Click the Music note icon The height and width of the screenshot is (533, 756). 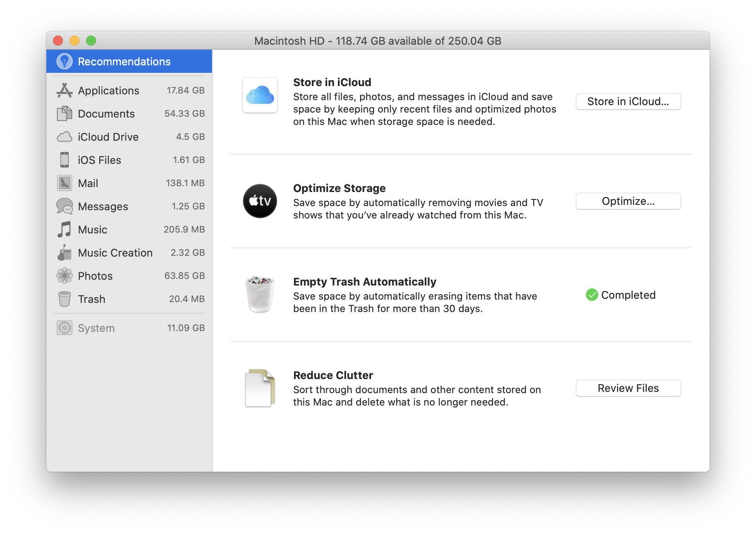[x=65, y=229]
